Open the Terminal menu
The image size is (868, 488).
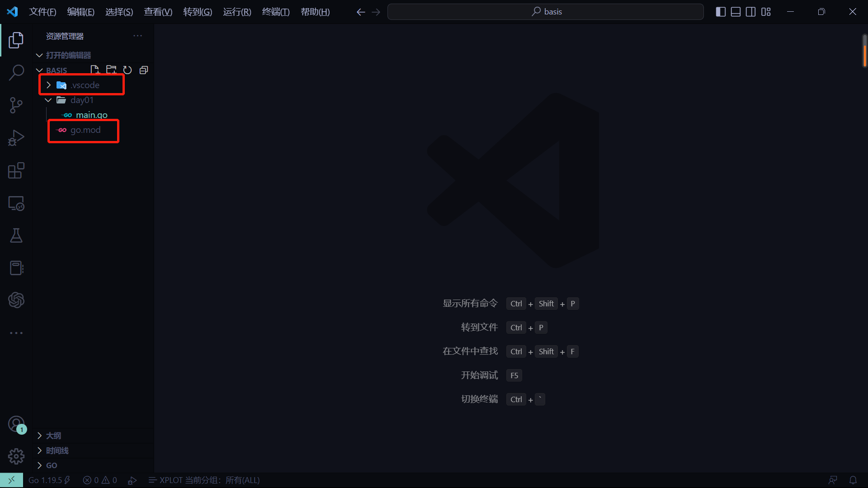276,12
